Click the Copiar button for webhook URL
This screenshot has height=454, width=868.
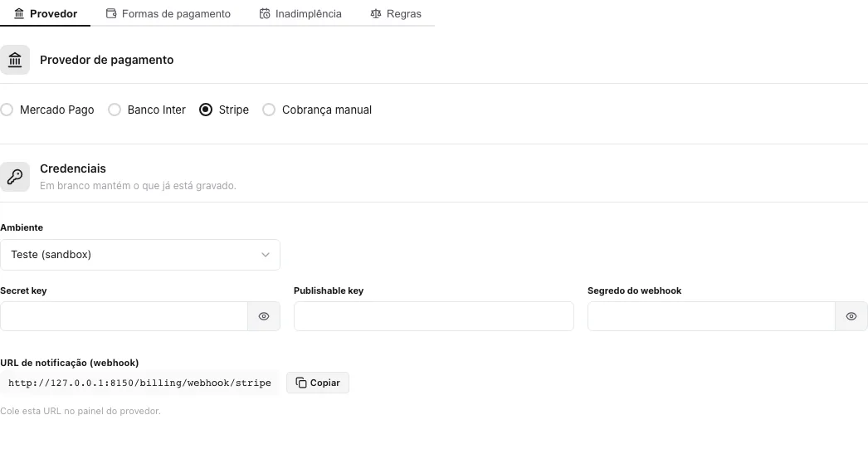point(318,383)
